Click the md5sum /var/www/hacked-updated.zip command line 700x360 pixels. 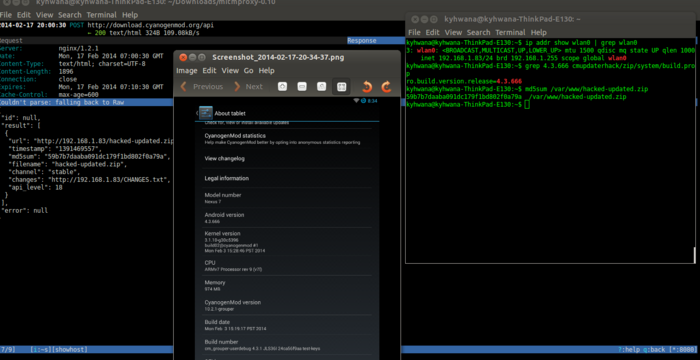(527, 89)
